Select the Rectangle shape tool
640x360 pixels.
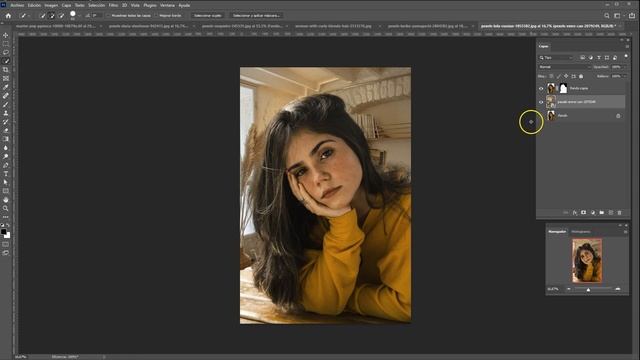pos(6,191)
